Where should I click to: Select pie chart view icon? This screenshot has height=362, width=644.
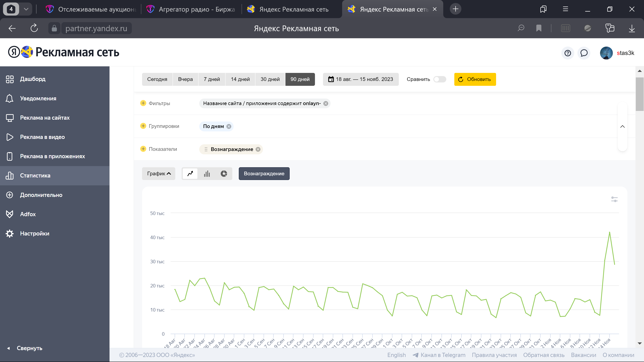click(224, 174)
